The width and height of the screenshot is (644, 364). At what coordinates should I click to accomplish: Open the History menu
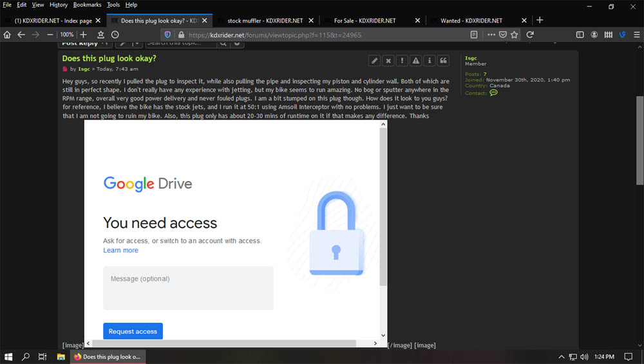coord(59,5)
